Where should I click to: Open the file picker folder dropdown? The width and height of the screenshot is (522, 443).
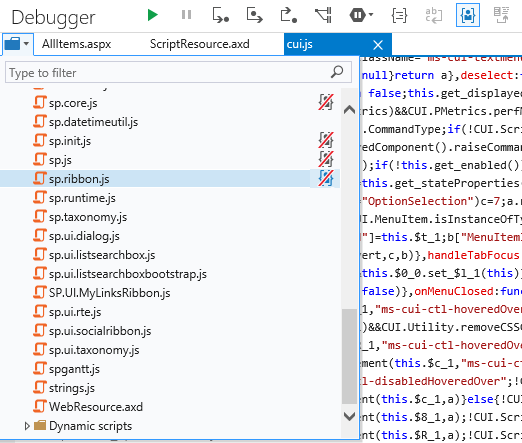(17, 44)
